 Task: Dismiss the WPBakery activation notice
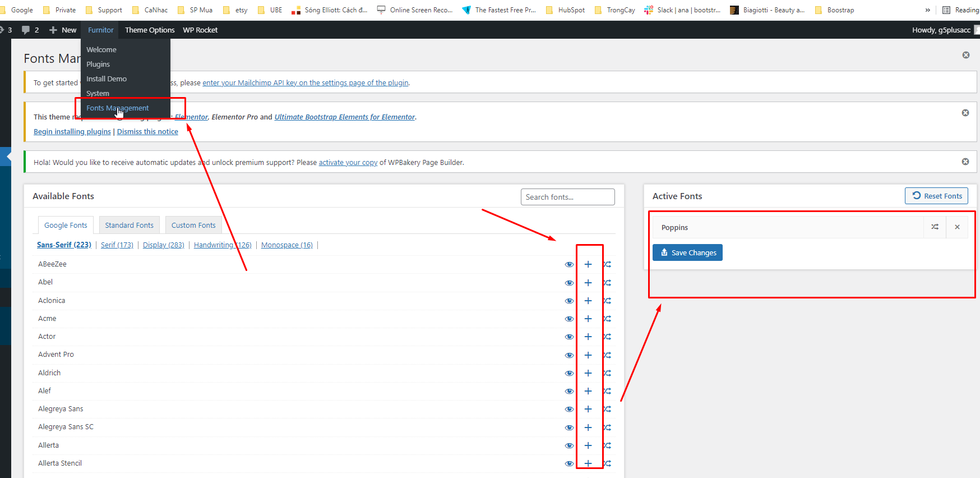965,162
